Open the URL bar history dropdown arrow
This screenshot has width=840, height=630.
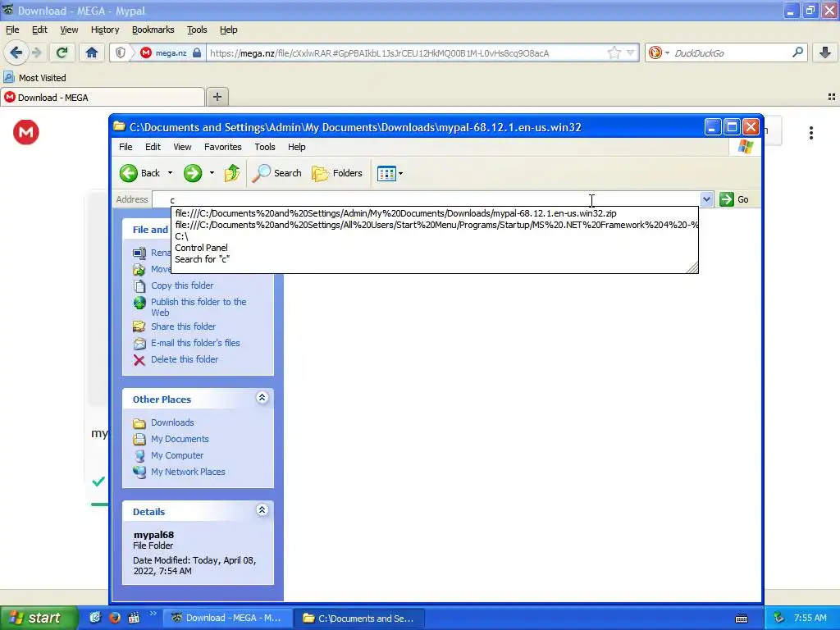coord(631,52)
